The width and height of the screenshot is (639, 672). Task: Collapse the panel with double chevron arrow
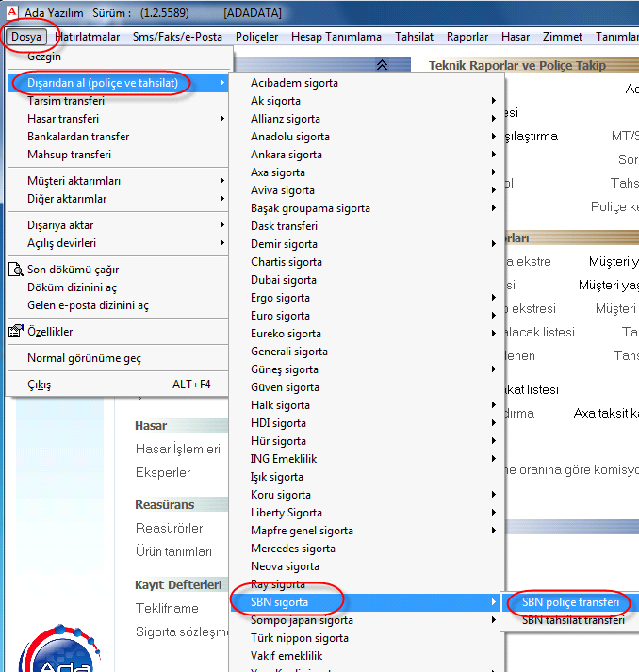coord(382,65)
